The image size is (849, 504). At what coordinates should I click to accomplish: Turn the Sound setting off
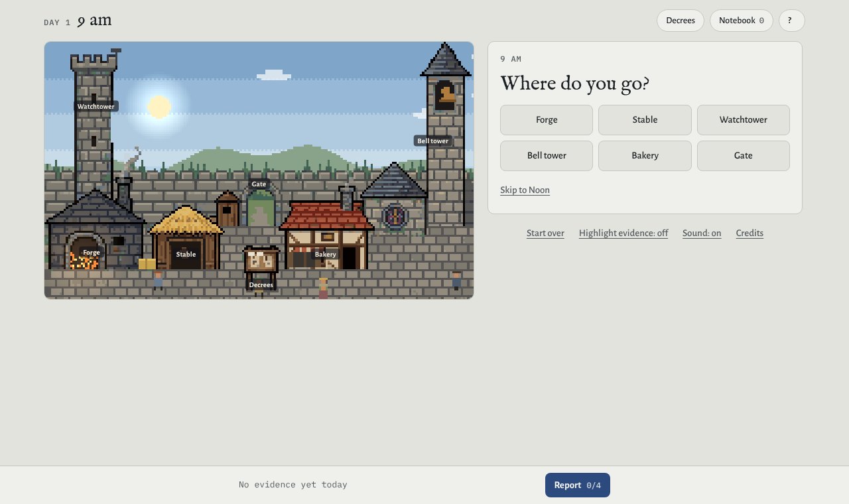pos(702,233)
